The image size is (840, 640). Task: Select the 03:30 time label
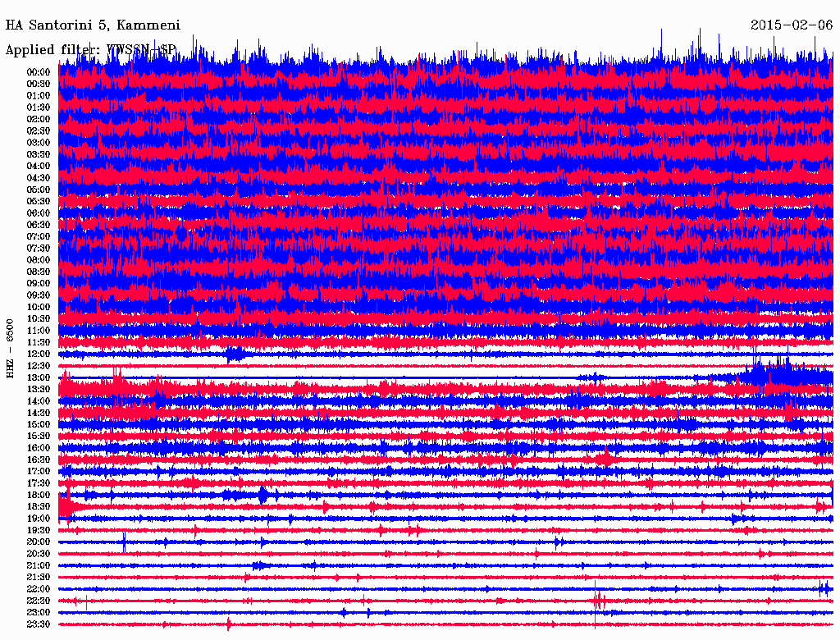pyautogui.click(x=39, y=155)
